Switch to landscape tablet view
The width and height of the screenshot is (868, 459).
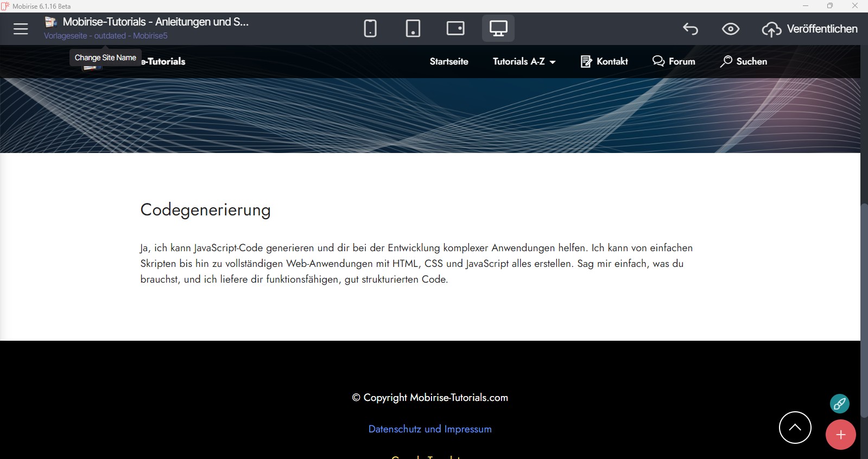point(455,28)
